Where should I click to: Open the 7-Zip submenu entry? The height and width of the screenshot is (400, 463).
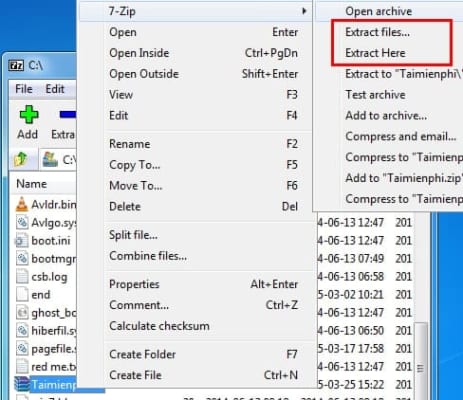pyautogui.click(x=196, y=11)
